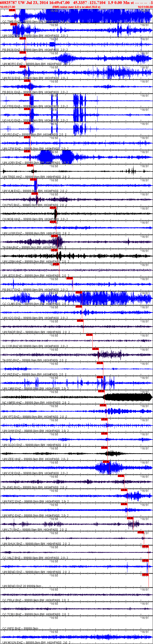Select the CN.PNT.BHZ station label
The image size is (153, 644).
(34, 205)
